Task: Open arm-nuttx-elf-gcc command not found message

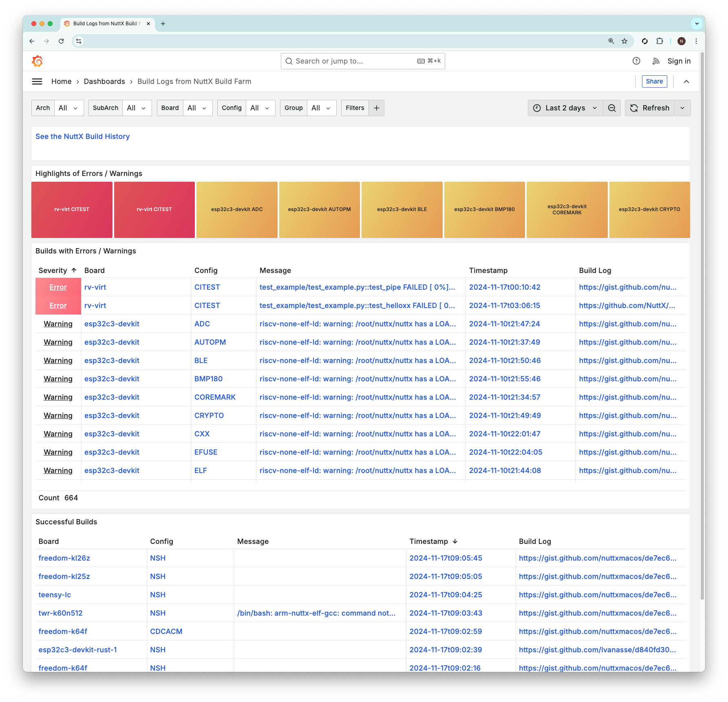Action: pos(316,613)
